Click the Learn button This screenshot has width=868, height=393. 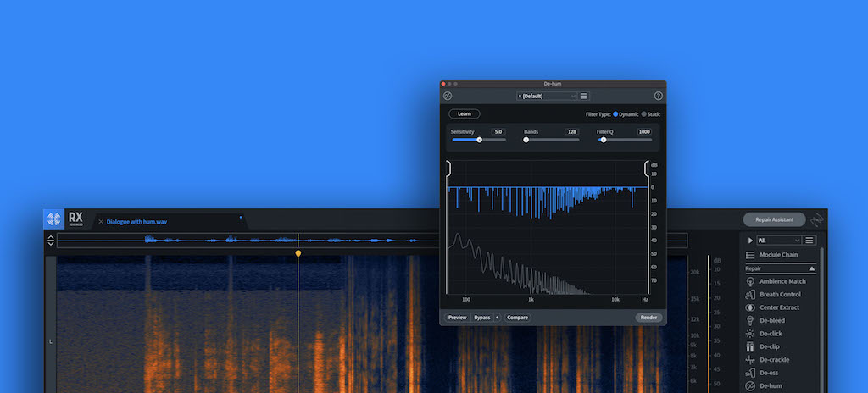pyautogui.click(x=465, y=114)
